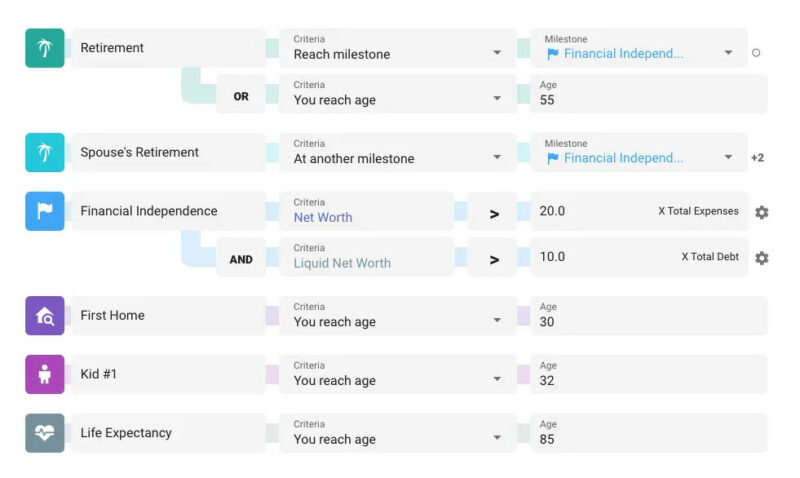Toggle the AND condition for Financial Independence

point(241,259)
